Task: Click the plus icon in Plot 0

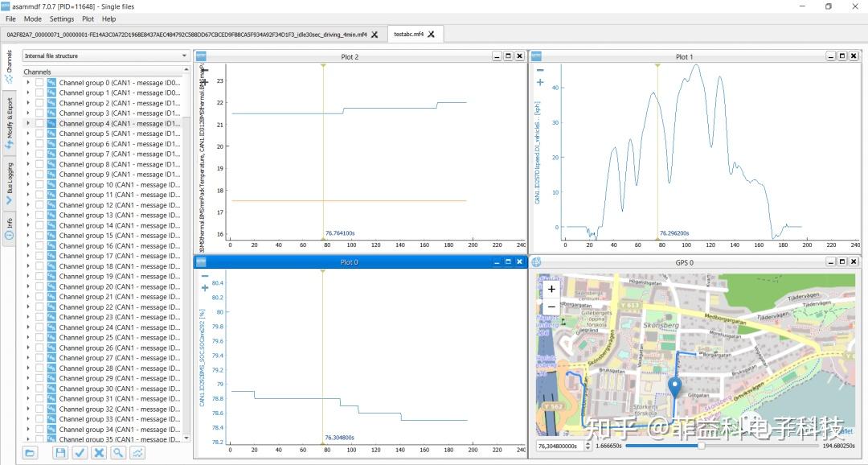Action: (x=205, y=287)
